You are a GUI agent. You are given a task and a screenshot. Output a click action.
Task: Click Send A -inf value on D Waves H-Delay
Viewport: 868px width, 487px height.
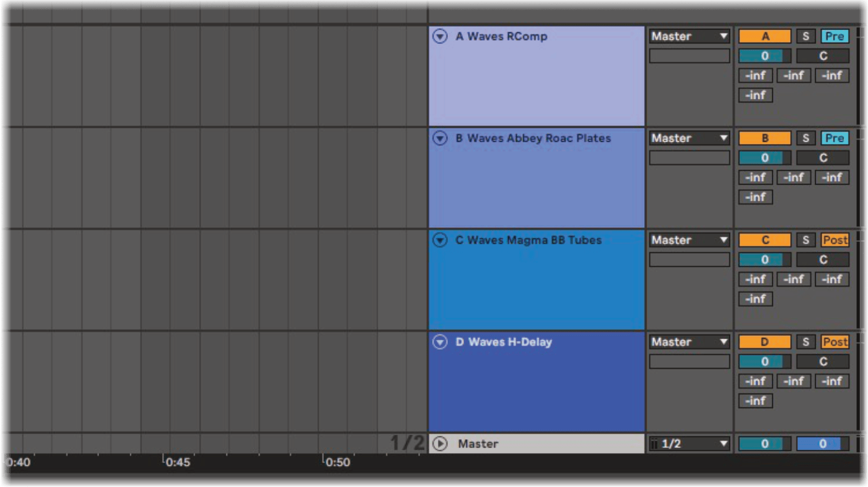[756, 380]
